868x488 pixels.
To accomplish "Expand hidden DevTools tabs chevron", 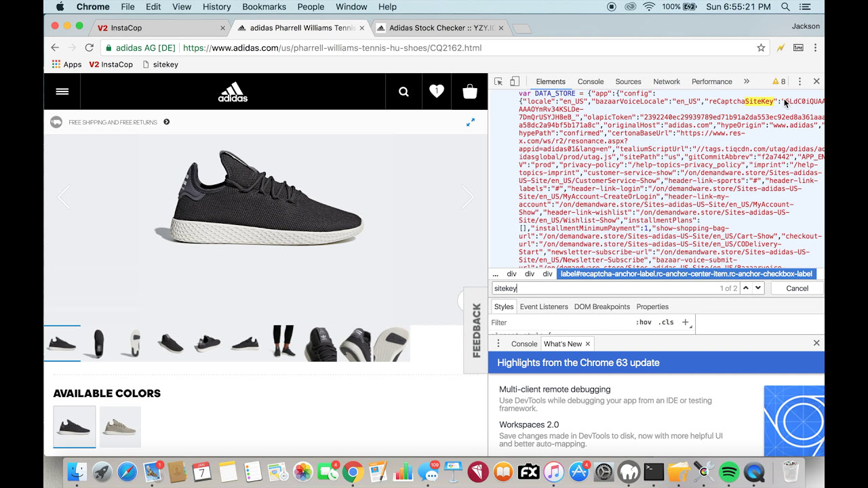I will 747,81.
